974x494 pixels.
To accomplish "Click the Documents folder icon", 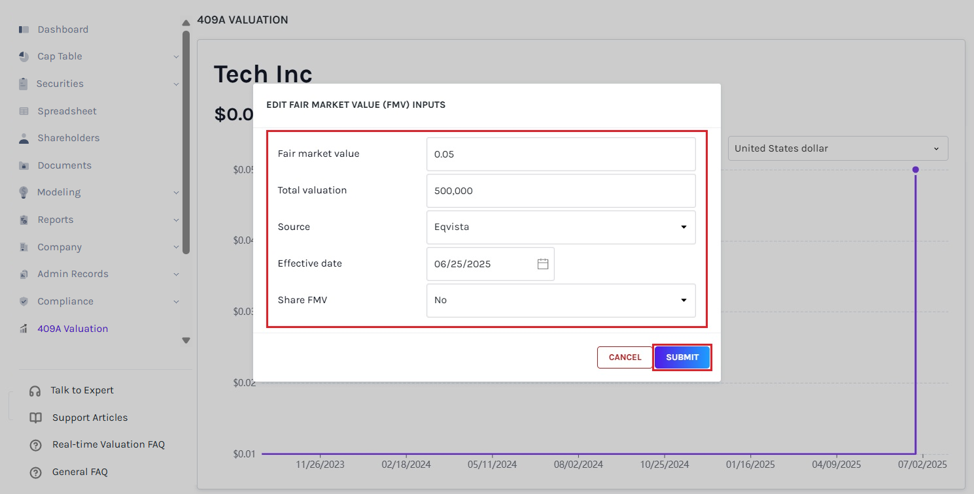I will pos(24,166).
